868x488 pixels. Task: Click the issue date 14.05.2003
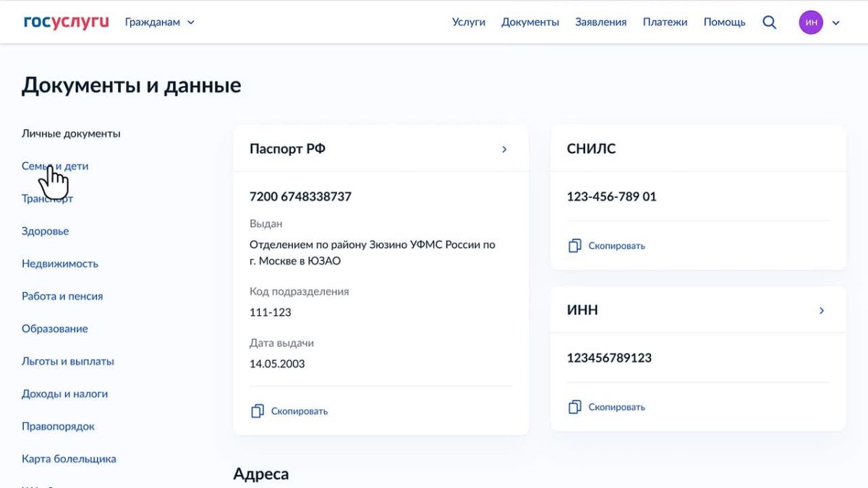tap(277, 364)
